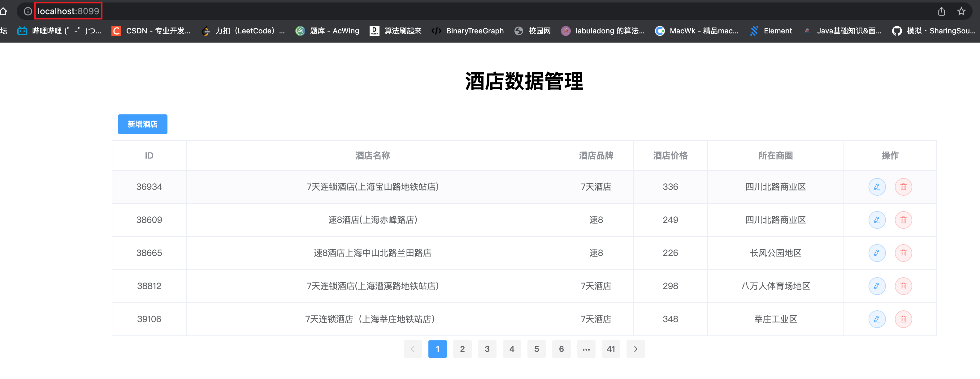
Task: Click price cell 348
Action: click(x=670, y=319)
